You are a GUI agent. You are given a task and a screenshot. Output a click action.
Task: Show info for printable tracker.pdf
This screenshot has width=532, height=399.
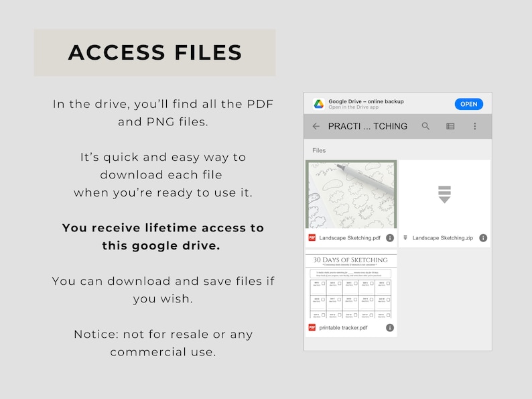[x=390, y=328]
